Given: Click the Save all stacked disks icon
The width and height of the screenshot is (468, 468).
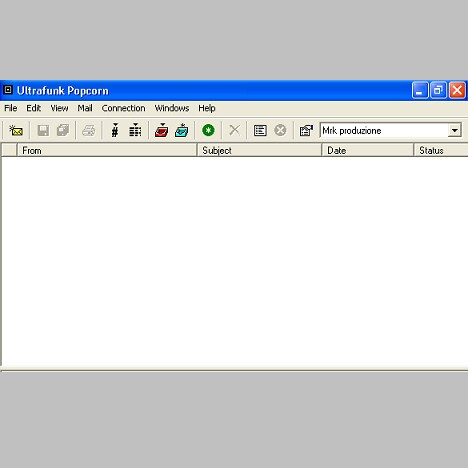Looking at the screenshot, I should coord(63,130).
